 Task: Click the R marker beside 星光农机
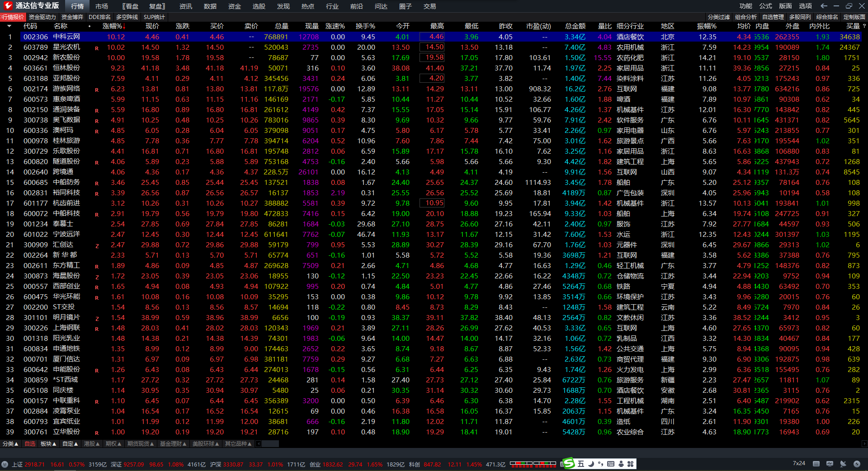pos(97,48)
